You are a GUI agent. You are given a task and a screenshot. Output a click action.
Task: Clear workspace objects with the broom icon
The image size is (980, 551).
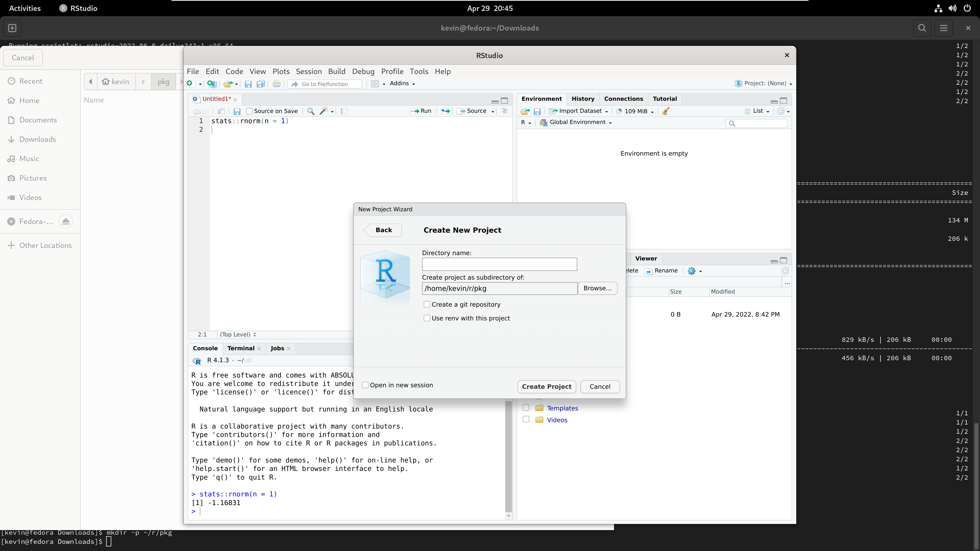[x=666, y=111]
